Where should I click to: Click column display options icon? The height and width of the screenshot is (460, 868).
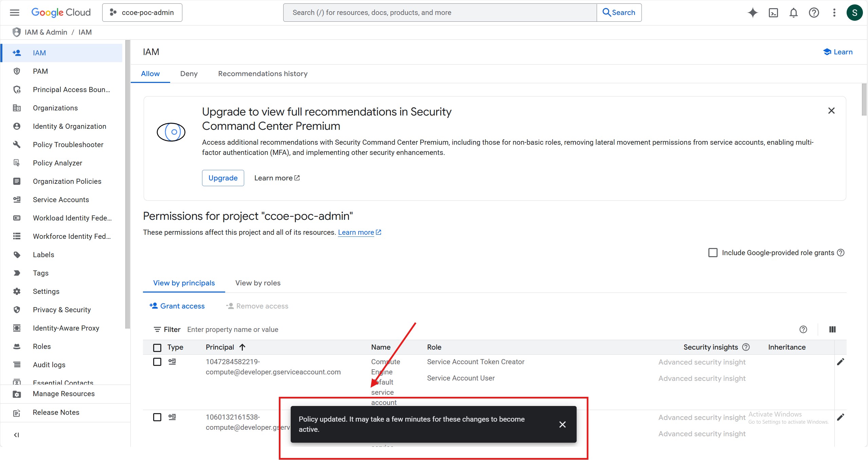coord(832,329)
